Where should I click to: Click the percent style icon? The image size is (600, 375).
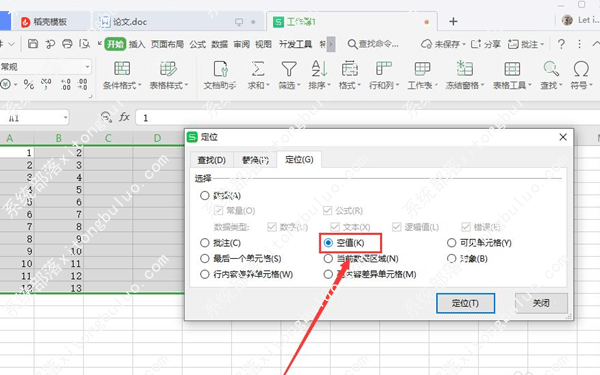tap(29, 84)
